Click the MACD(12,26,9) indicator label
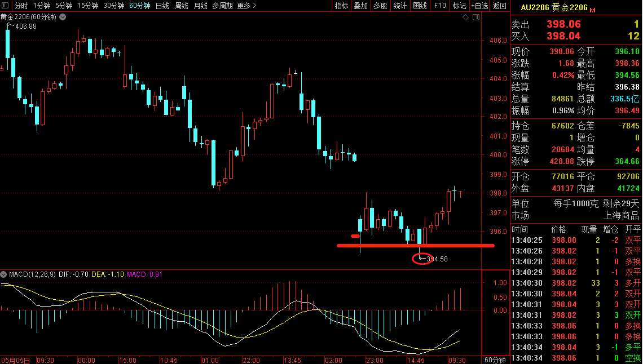643x364 pixels. [32, 274]
